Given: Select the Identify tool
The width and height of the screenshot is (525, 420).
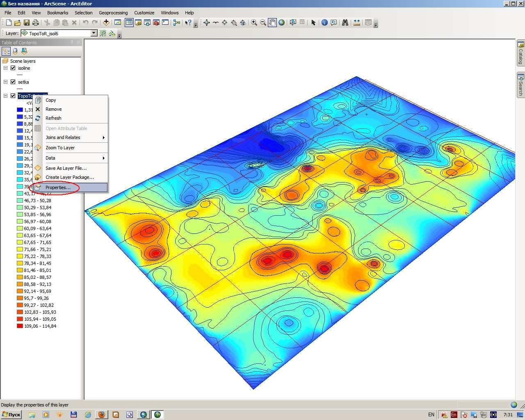Looking at the screenshot, I should point(324,23).
